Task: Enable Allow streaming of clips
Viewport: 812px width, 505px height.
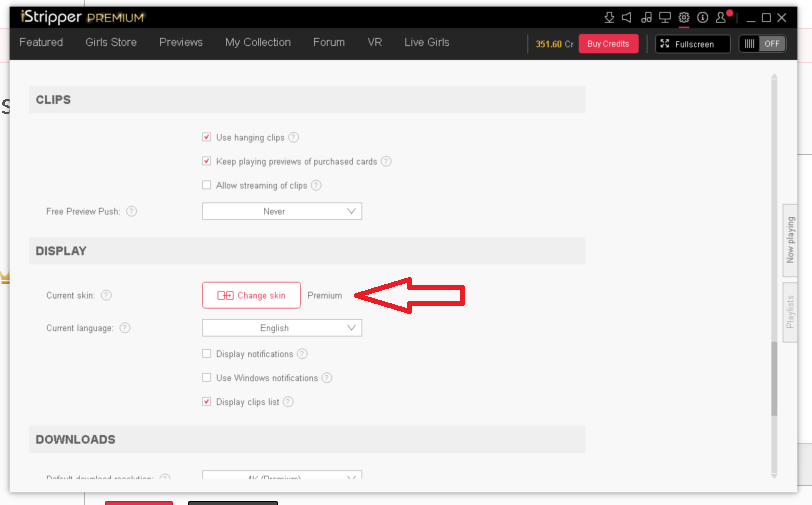Action: point(207,185)
